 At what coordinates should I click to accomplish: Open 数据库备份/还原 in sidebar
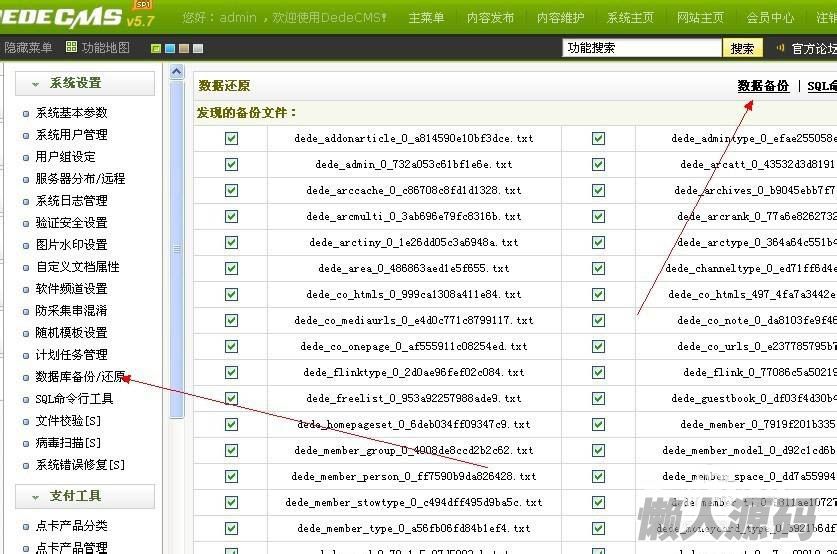80,377
